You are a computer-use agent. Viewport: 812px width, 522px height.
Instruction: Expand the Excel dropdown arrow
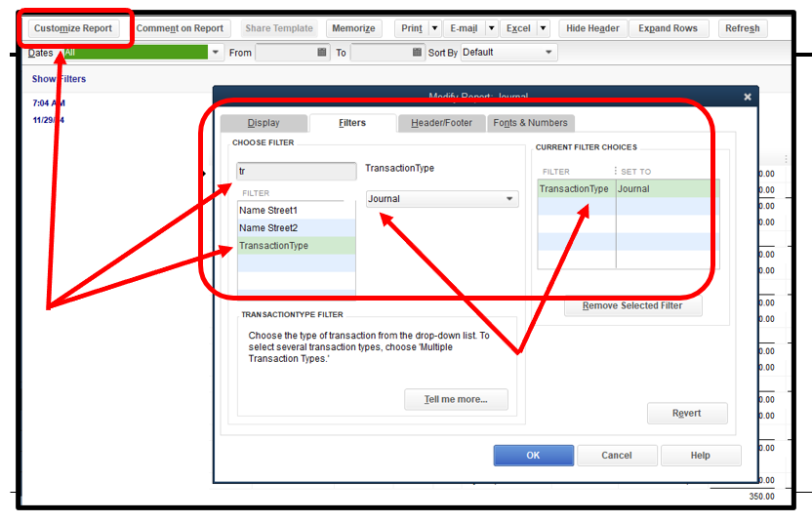(x=544, y=28)
